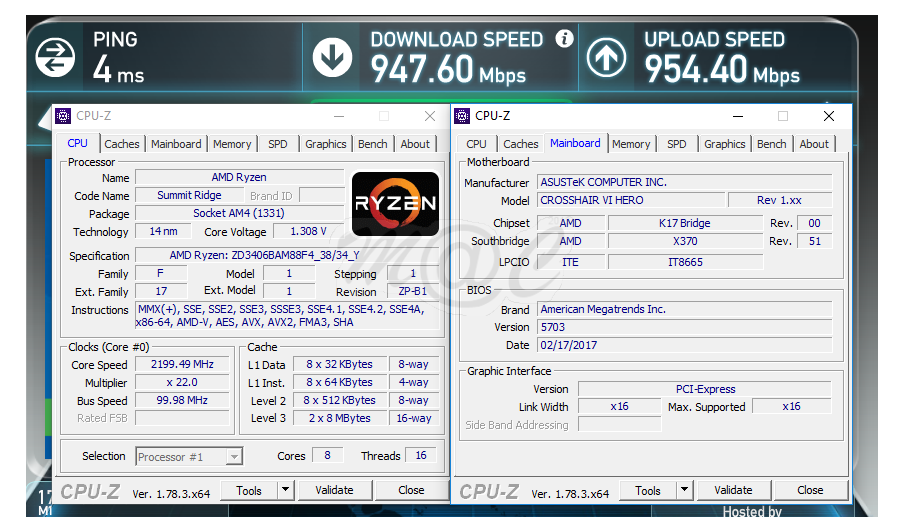Click the 1.308 V core voltage value
Viewport: 904px width, 532px height.
click(x=308, y=231)
